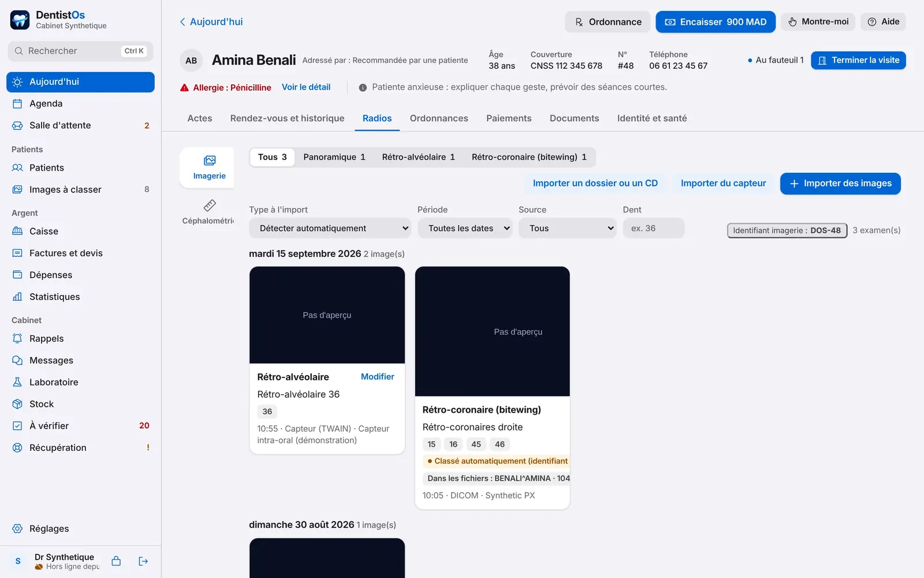Click Modifier on the Rétro-alvéolaire card
Screen dimensions: 924x578
[x=378, y=377]
